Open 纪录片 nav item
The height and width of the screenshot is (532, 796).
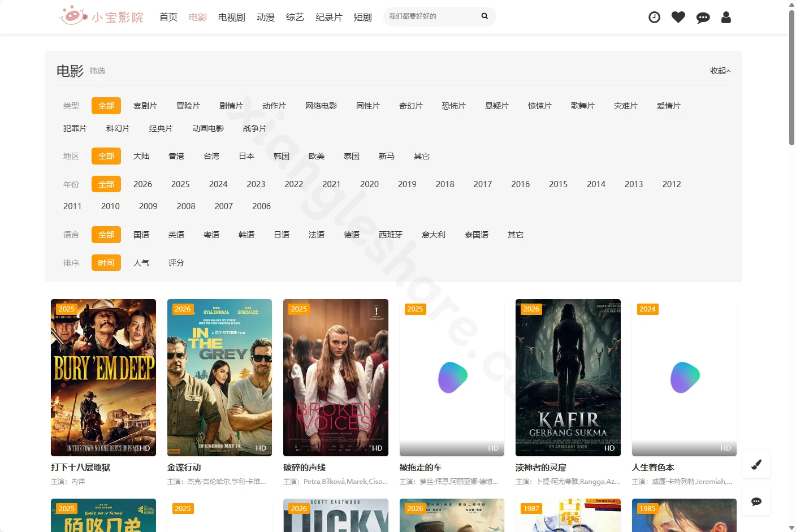click(329, 17)
